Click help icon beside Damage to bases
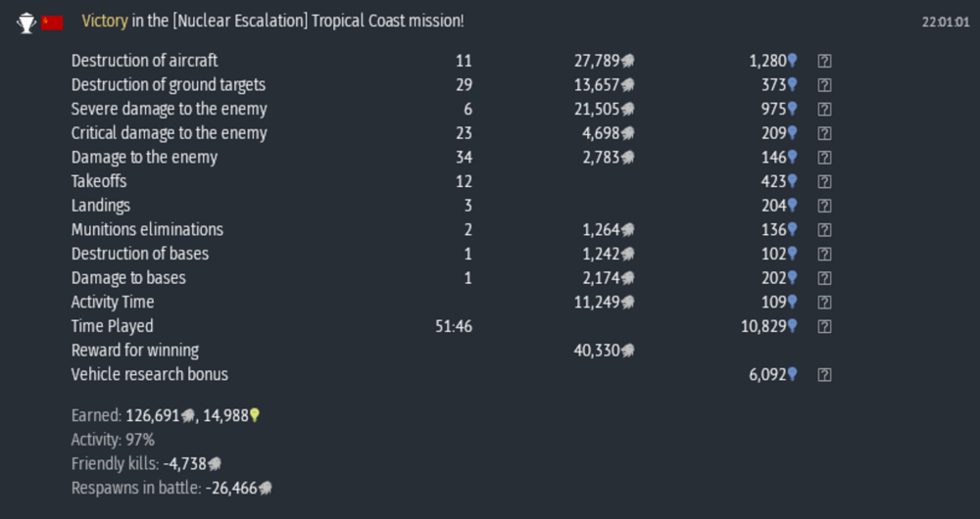Image resolution: width=980 pixels, height=519 pixels. coord(824,278)
